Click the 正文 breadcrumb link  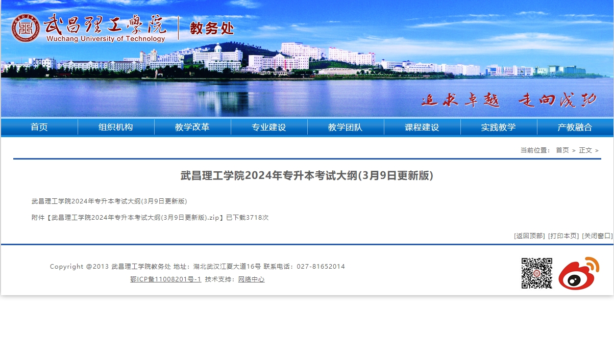tap(585, 150)
